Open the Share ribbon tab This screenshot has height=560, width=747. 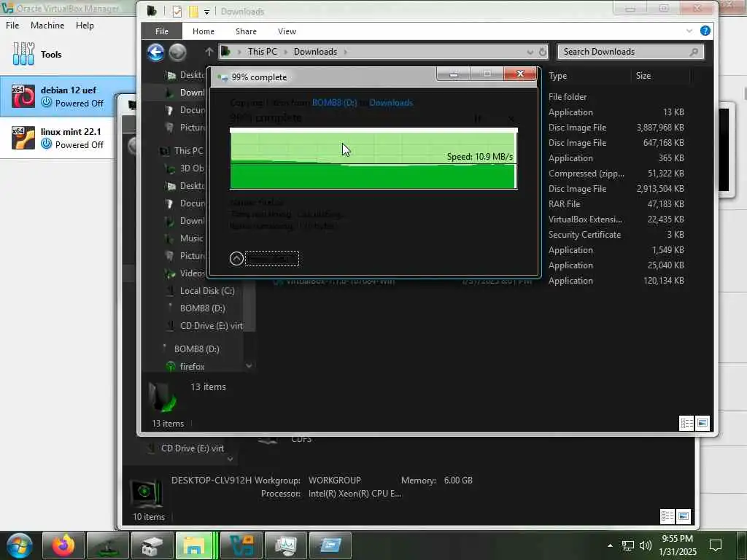[246, 31]
